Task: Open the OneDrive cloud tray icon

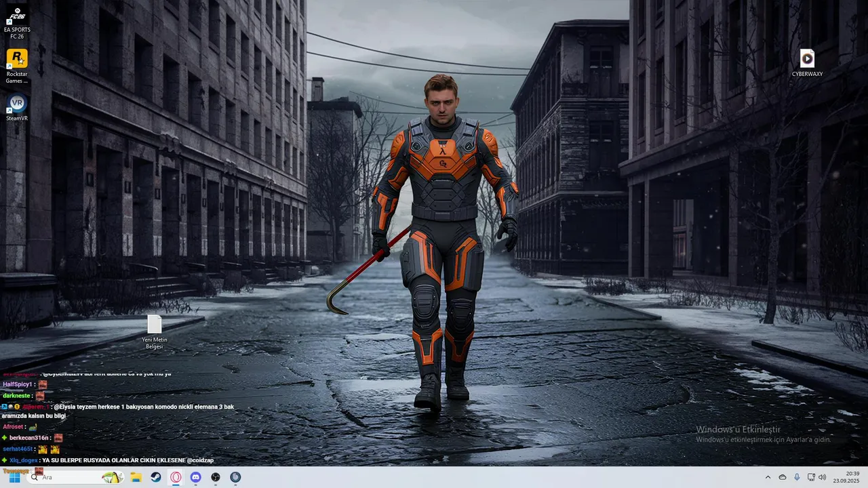Action: click(783, 477)
